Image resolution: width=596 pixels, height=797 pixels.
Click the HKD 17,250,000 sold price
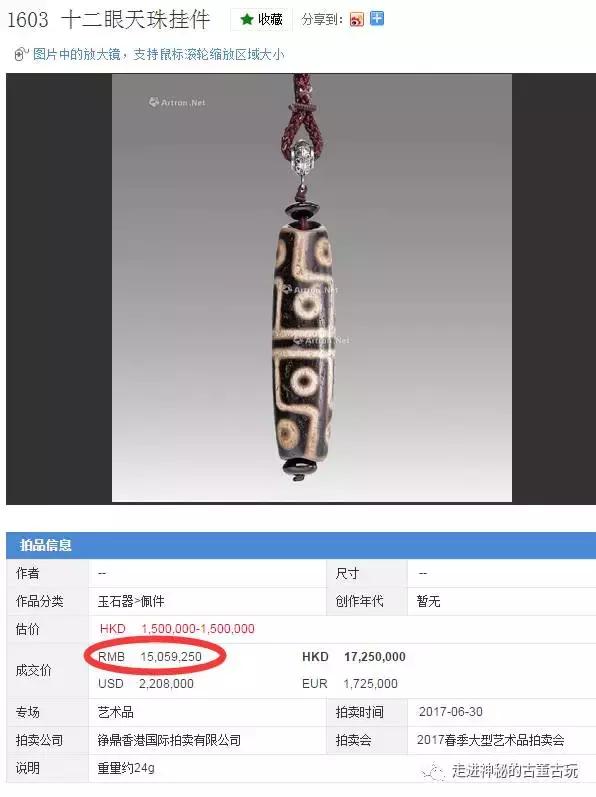pos(354,657)
